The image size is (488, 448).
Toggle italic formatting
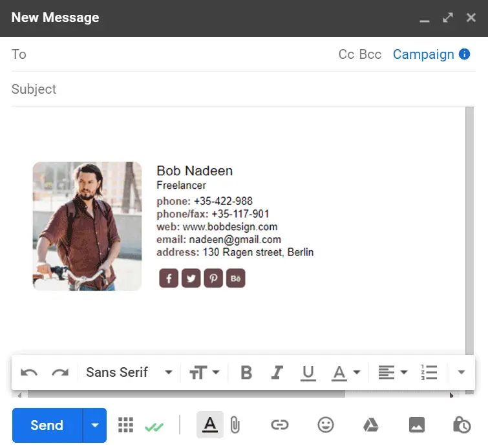click(x=277, y=372)
